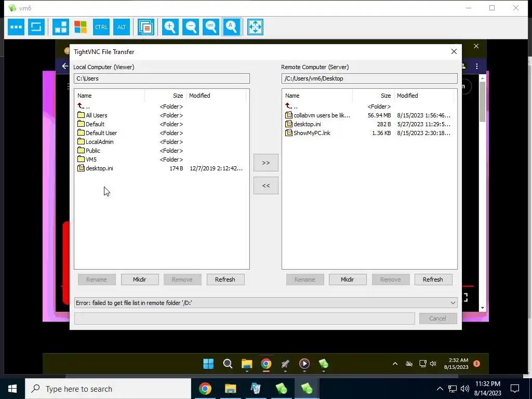This screenshot has width=532, height=399.
Task: Click Rename under the local computer list
Action: (97, 280)
